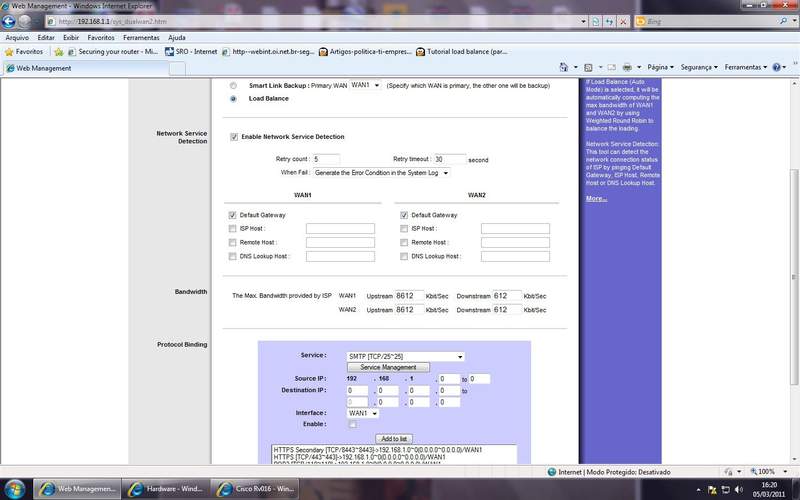The image size is (800, 500).
Task: Switch to Hardware taskbar window
Action: pyautogui.click(x=166, y=489)
